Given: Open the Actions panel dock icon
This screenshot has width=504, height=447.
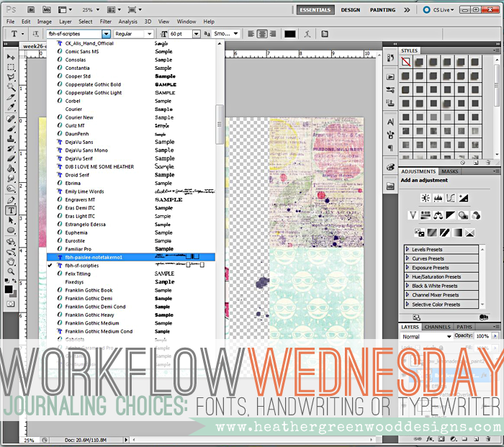Looking at the screenshot, I should pos(390,77).
